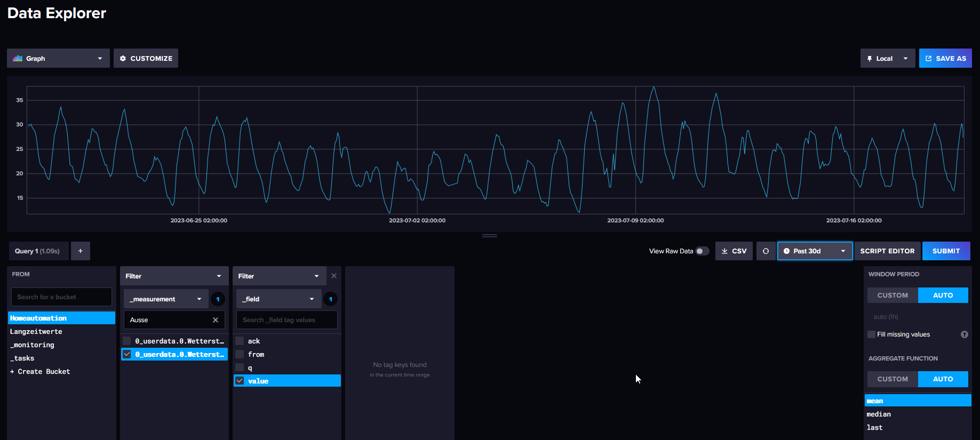Click the refresh query icon
Screen dimensions: 980x440
coord(766,251)
